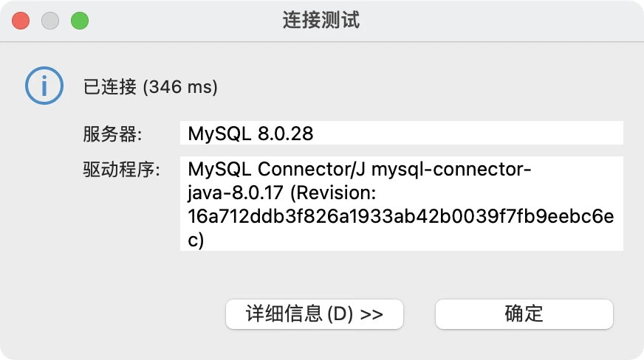Select the (346 ms) connection time text
Screen dimensions: 644x360
[180, 87]
